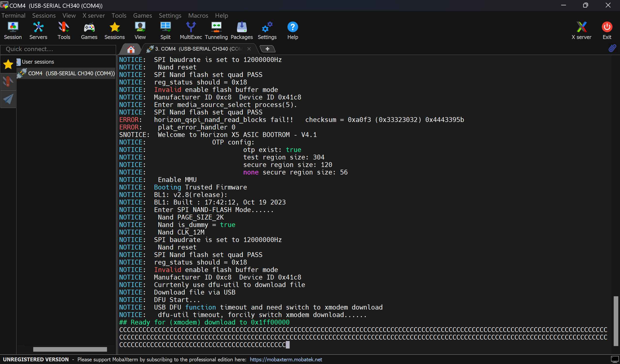The height and width of the screenshot is (364, 620).
Task: Open the Help question mark icon
Action: (x=293, y=30)
